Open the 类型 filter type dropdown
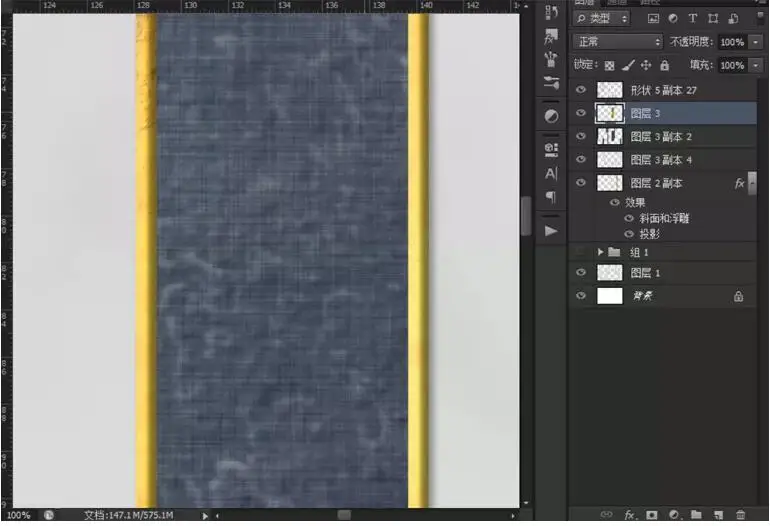 (602, 19)
